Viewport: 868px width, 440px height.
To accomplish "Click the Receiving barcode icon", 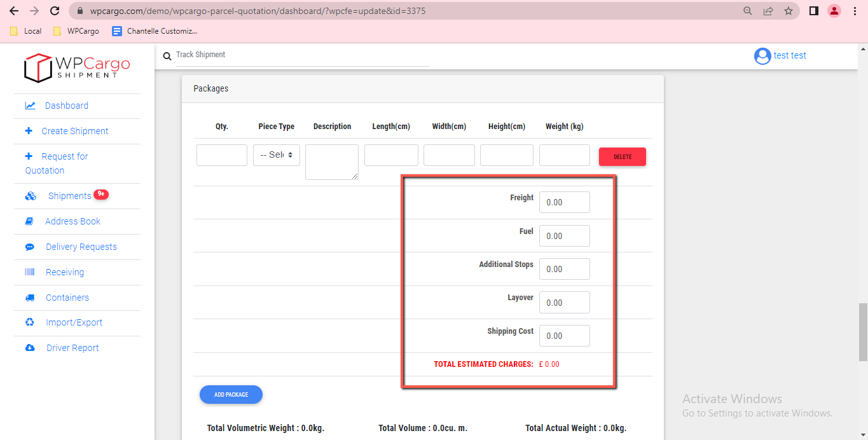I will [x=30, y=272].
